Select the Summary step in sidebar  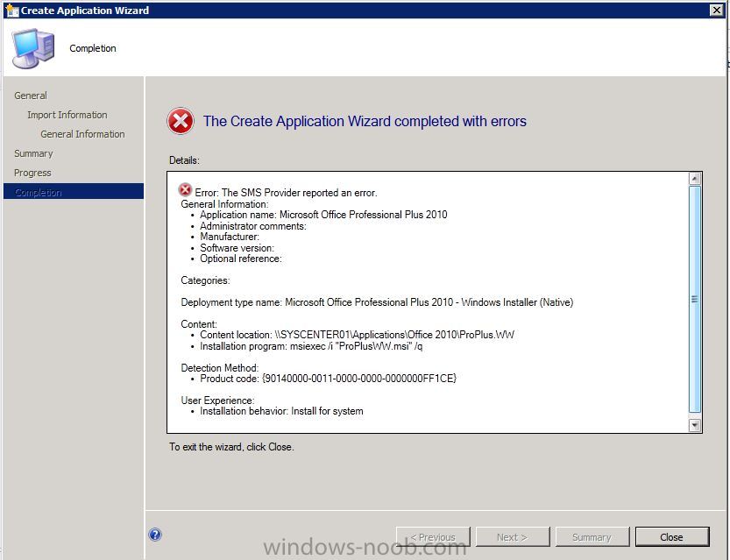point(33,153)
